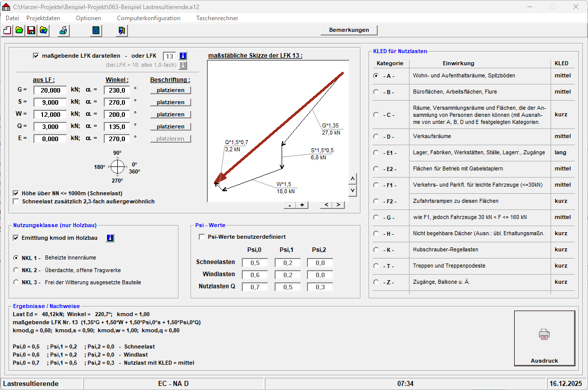Open the Projektdaten menu
This screenshot has height=390, width=588.
coord(43,18)
